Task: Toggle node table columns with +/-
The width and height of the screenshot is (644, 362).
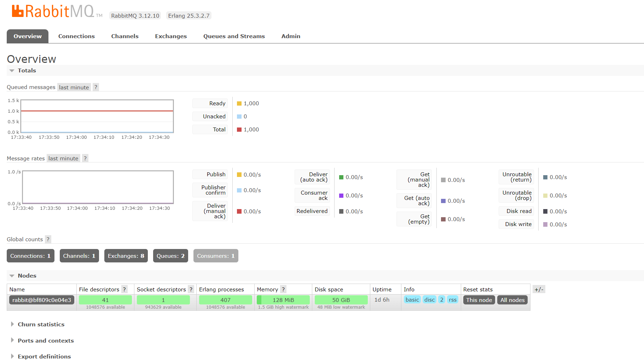Action: (x=539, y=290)
